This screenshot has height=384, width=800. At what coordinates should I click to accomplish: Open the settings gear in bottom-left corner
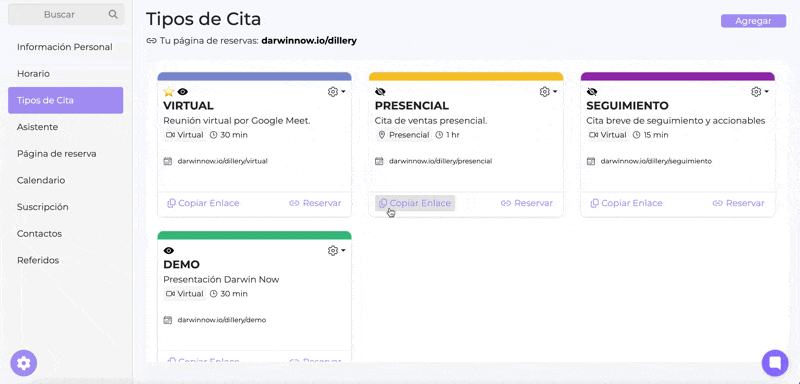(23, 363)
